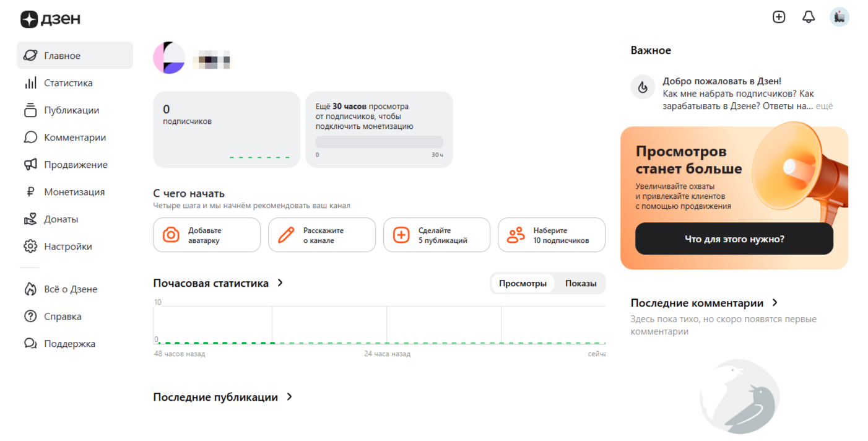Switch chart to Показы
The width and height of the screenshot is (868, 441).
click(x=581, y=284)
